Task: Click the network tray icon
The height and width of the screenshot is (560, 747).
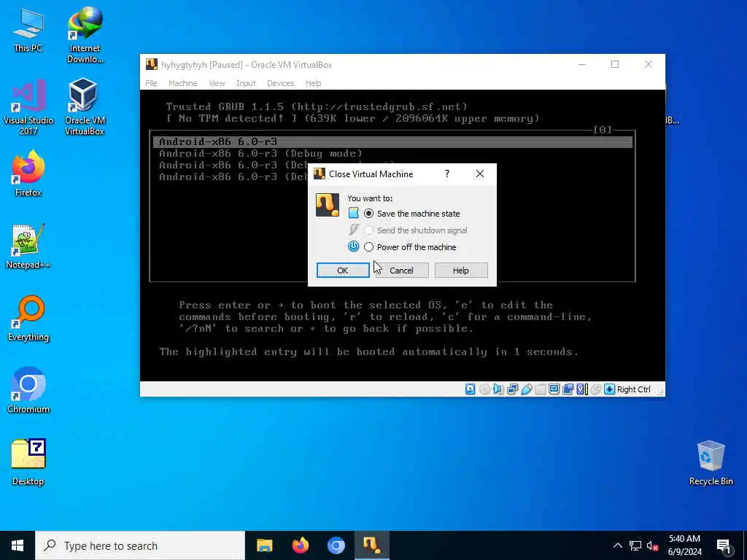Action: pos(635,545)
